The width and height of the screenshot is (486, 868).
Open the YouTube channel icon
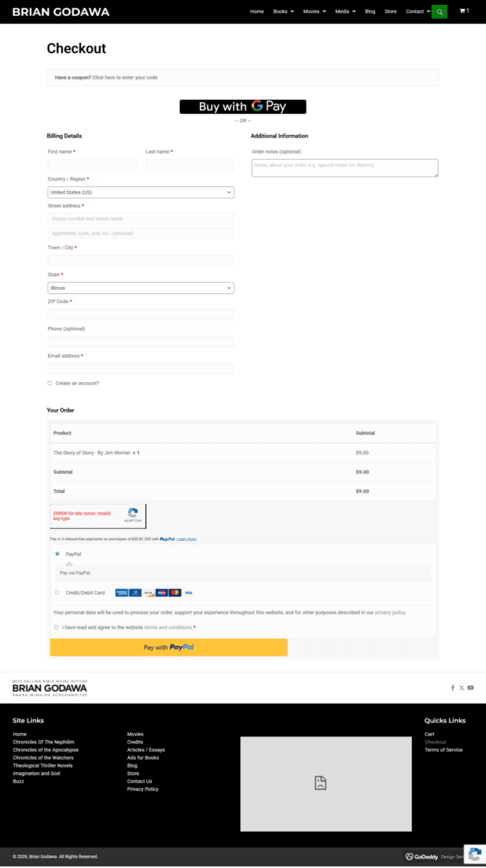pos(471,687)
